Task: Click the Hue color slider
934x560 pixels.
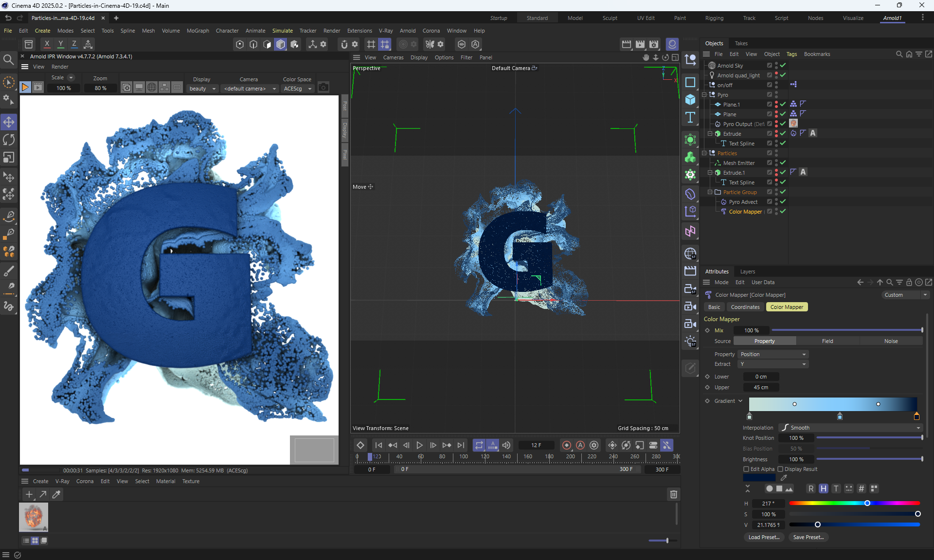Action: pyautogui.click(x=854, y=503)
